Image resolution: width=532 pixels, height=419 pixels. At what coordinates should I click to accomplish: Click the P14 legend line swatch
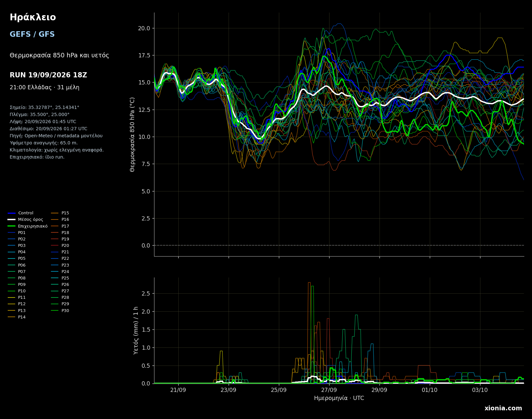click(x=12, y=317)
